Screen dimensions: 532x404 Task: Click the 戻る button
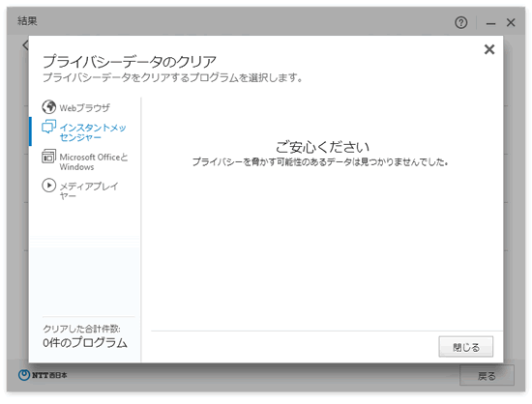487,376
